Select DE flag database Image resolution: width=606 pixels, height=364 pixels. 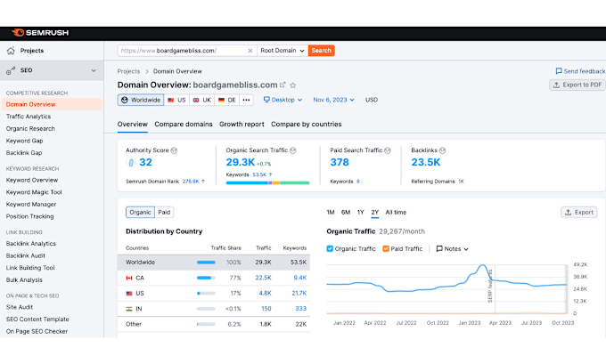click(227, 100)
